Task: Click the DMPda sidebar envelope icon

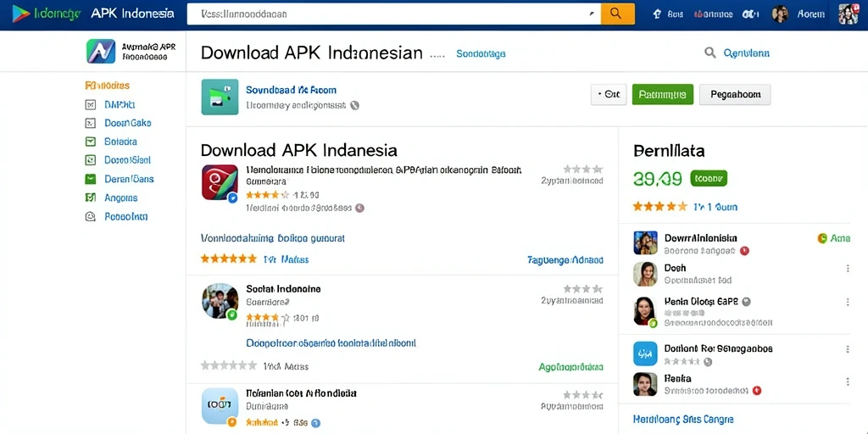Action: (x=90, y=104)
